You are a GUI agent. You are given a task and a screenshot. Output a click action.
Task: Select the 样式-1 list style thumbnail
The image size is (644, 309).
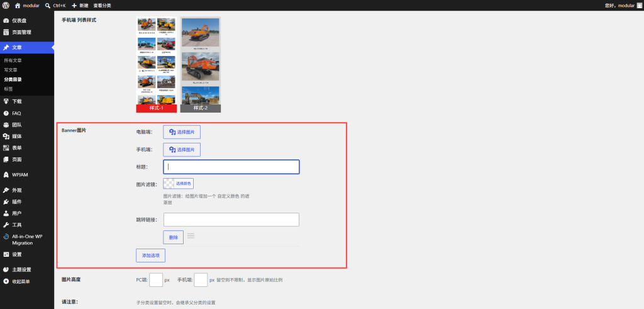pos(157,65)
